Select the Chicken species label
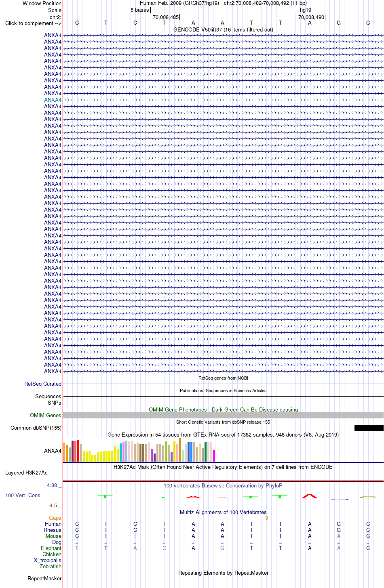The width and height of the screenshot is (384, 588). (52, 554)
